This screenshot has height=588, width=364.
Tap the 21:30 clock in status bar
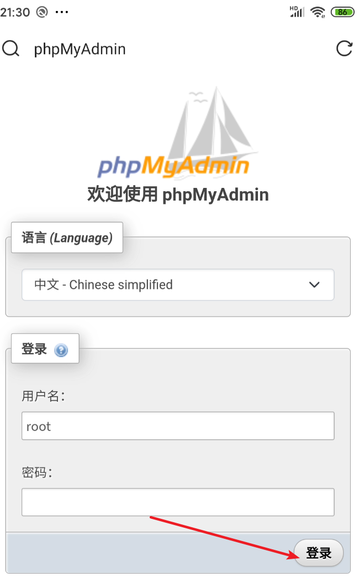coord(15,12)
